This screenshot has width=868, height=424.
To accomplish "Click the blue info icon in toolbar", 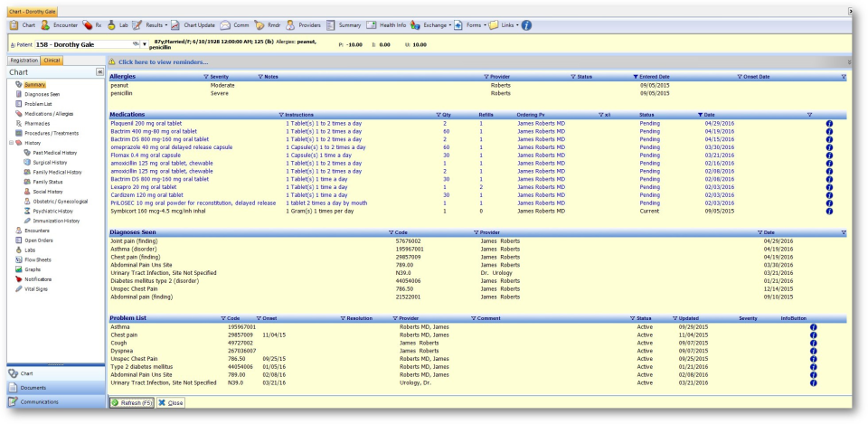I will click(x=526, y=25).
